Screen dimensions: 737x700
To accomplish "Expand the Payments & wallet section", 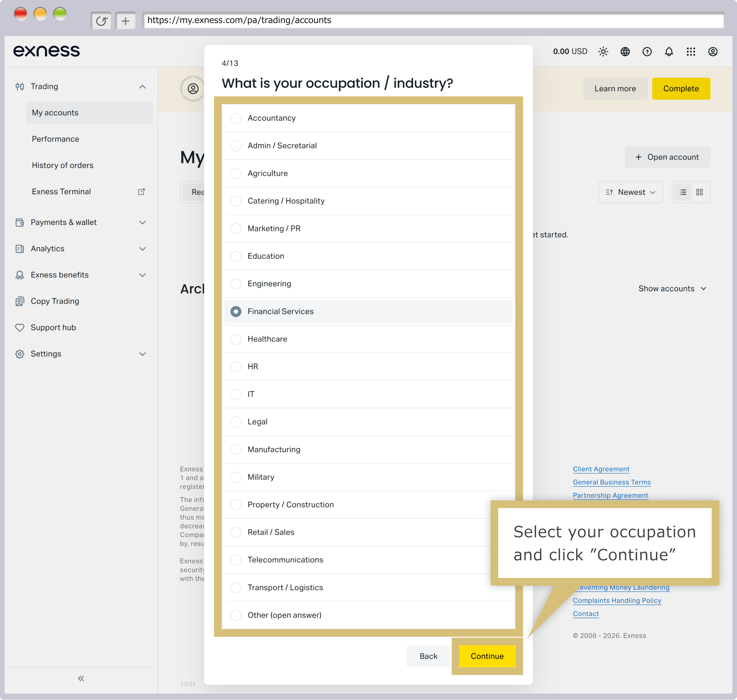I will pos(81,222).
